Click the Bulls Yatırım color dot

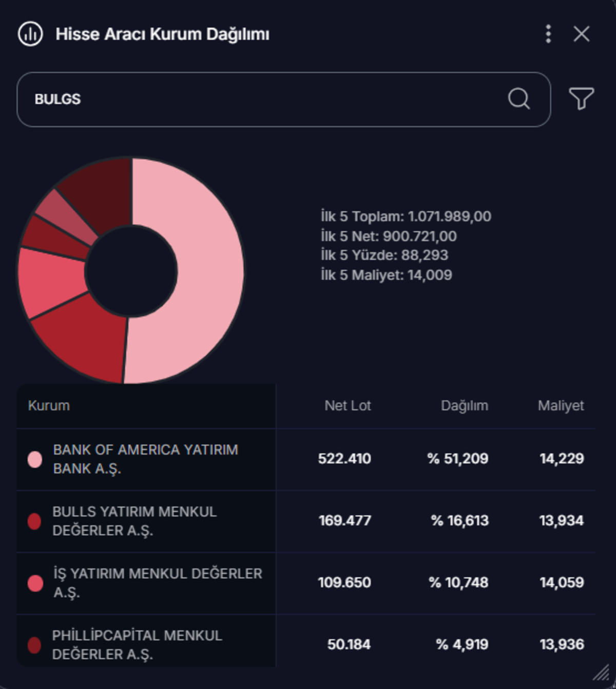point(34,521)
